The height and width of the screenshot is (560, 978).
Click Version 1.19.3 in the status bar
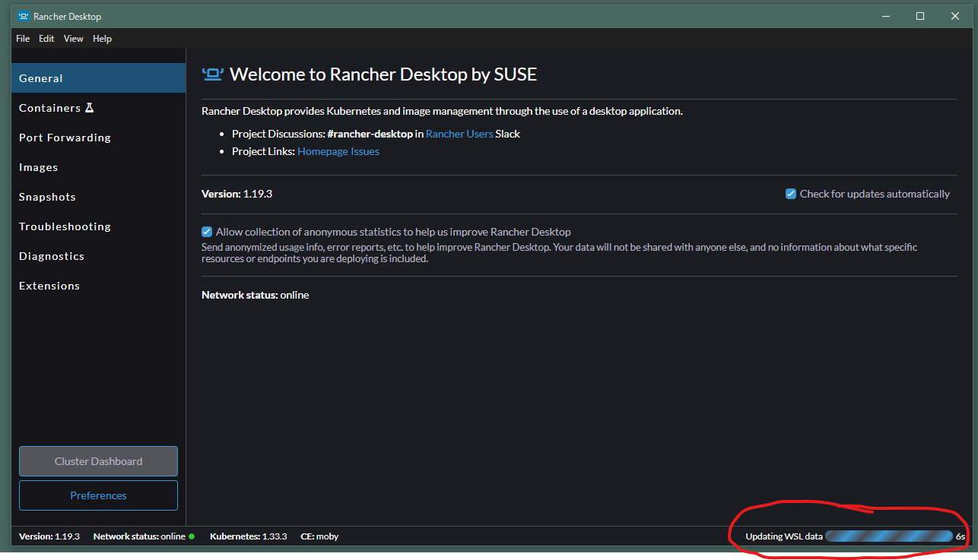[49, 536]
